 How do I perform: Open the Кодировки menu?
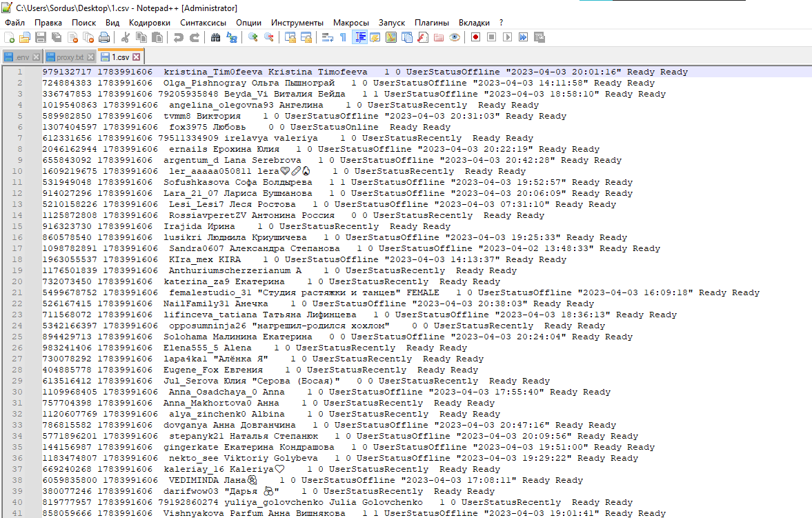point(149,23)
